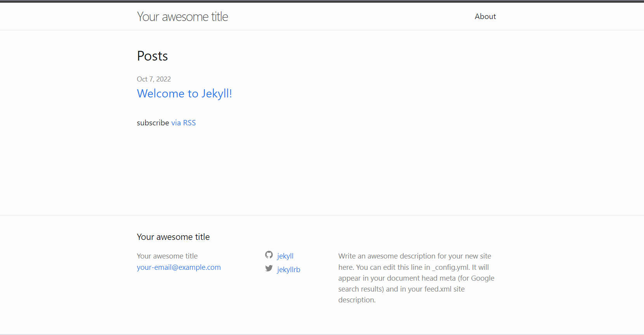Click the post date 'Oct 7, 2022'
The height and width of the screenshot is (335, 644).
(154, 79)
